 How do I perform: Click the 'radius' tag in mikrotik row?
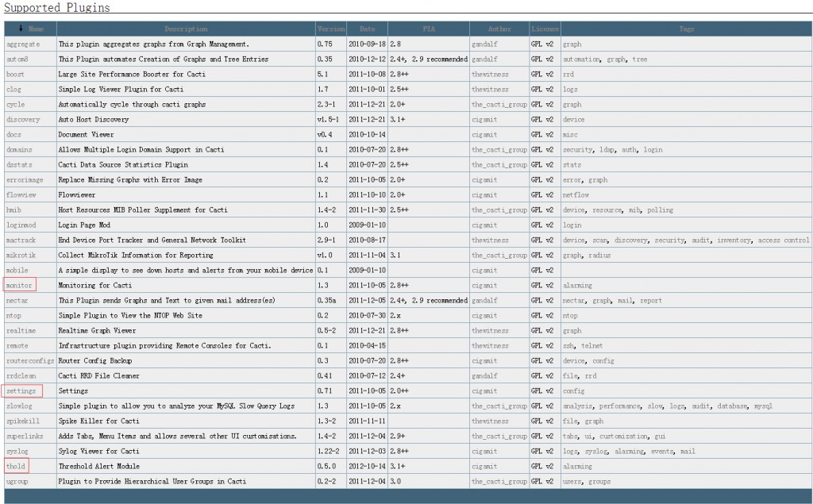[599, 255]
